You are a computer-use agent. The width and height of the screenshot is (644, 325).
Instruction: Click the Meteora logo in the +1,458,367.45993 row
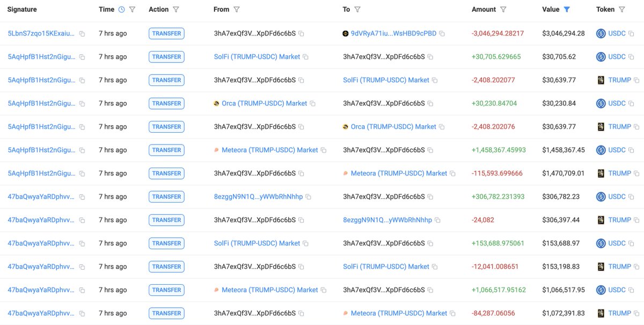217,150
